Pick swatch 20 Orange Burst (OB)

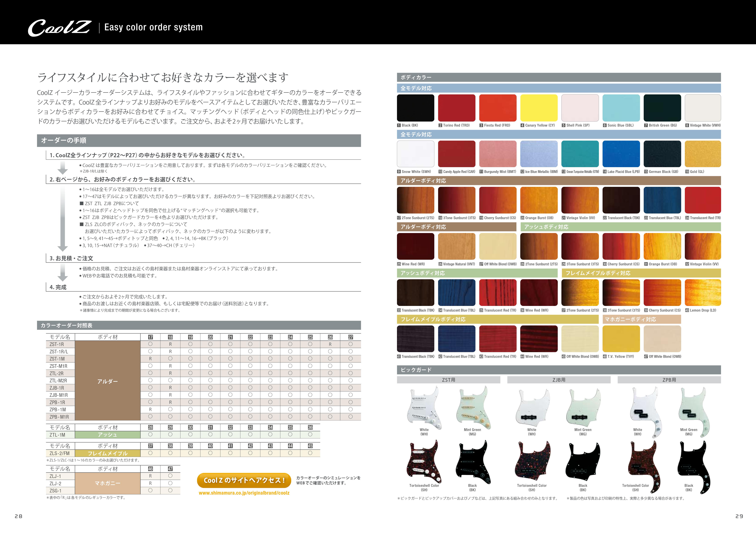pos(539,200)
